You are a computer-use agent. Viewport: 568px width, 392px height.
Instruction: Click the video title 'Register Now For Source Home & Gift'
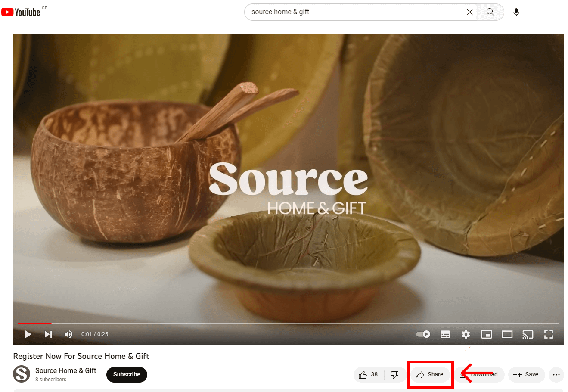coord(81,356)
